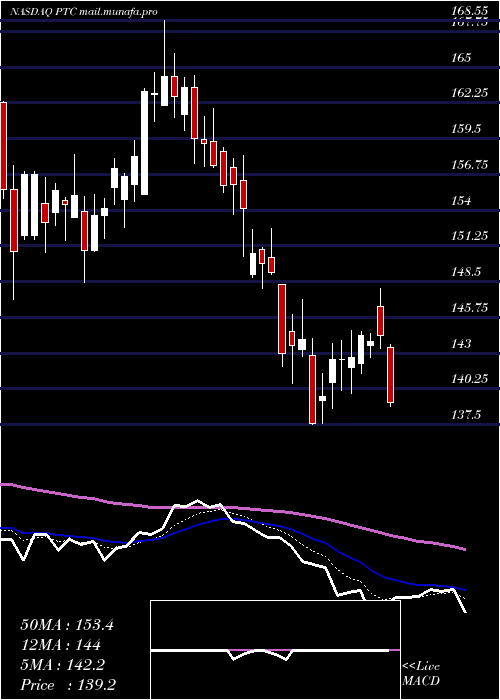This screenshot has height=700, width=500.
Task: Click the 159.5 price axis label
Action: (466, 129)
